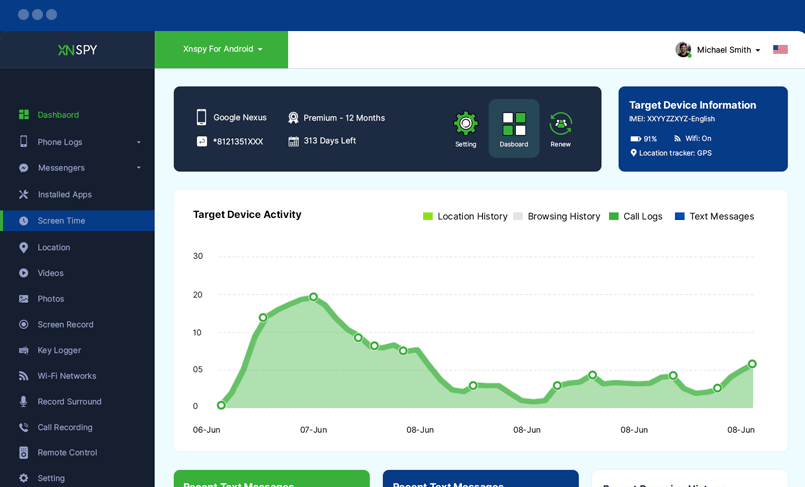805x487 pixels.
Task: Click the Dasboard grid icon button
Action: 514,125
